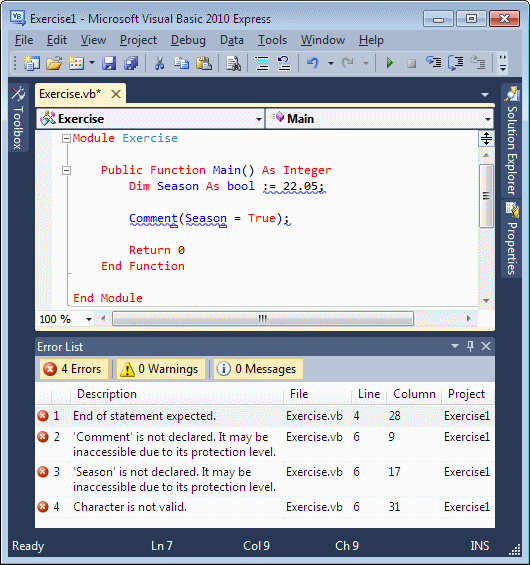Click the editor horizontal scrollbar thumb

coord(263,319)
